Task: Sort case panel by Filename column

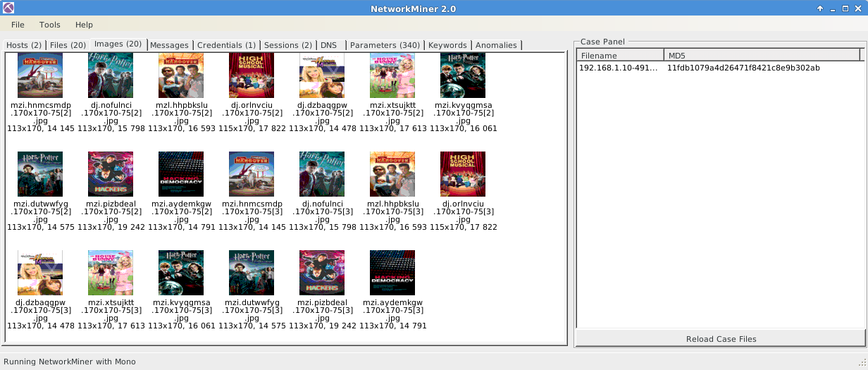Action: [x=620, y=55]
